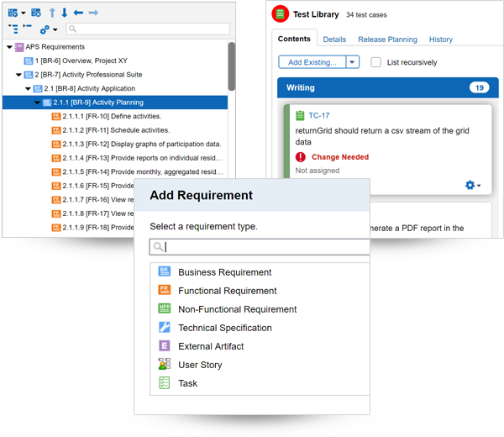Move requirement up with up arrow
The image size is (504, 437).
pyautogui.click(x=52, y=13)
